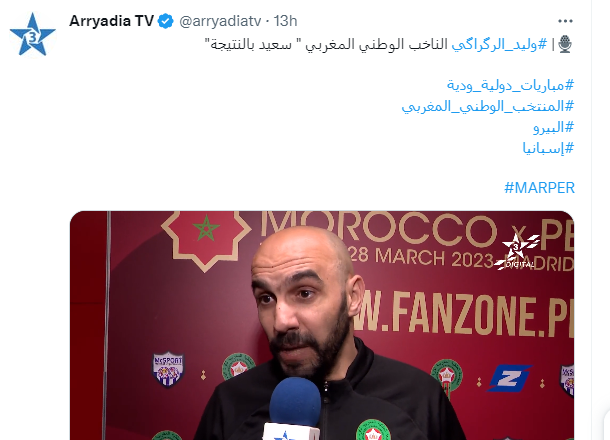Click the #إسبانيا hashtag
The width and height of the screenshot is (610, 440).
(548, 148)
